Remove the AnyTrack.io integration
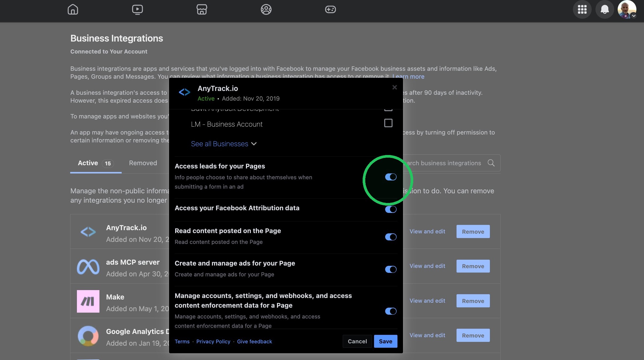Screen dimensions: 644x360 [473, 232]
